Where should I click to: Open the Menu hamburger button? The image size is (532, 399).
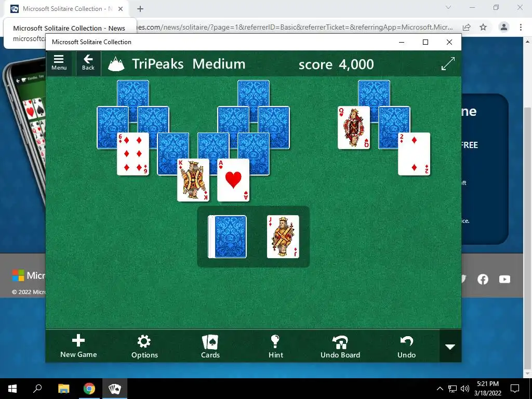pos(59,63)
